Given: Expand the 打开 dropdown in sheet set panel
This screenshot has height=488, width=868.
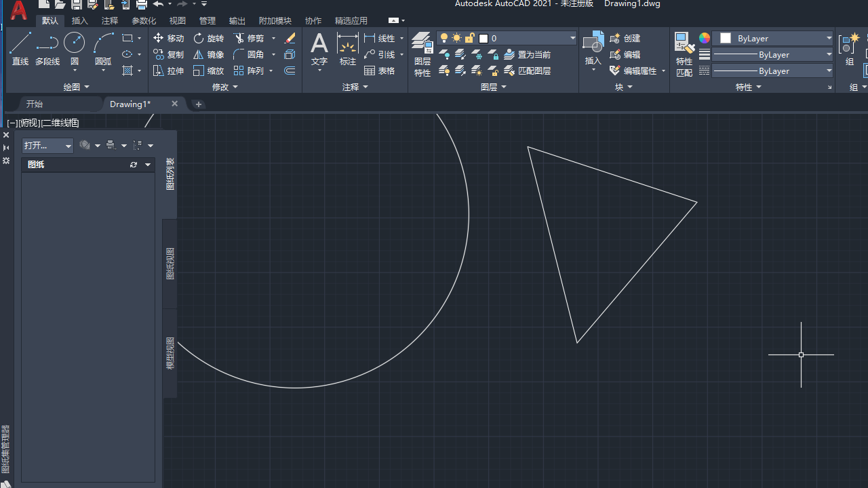Looking at the screenshot, I should click(x=68, y=146).
